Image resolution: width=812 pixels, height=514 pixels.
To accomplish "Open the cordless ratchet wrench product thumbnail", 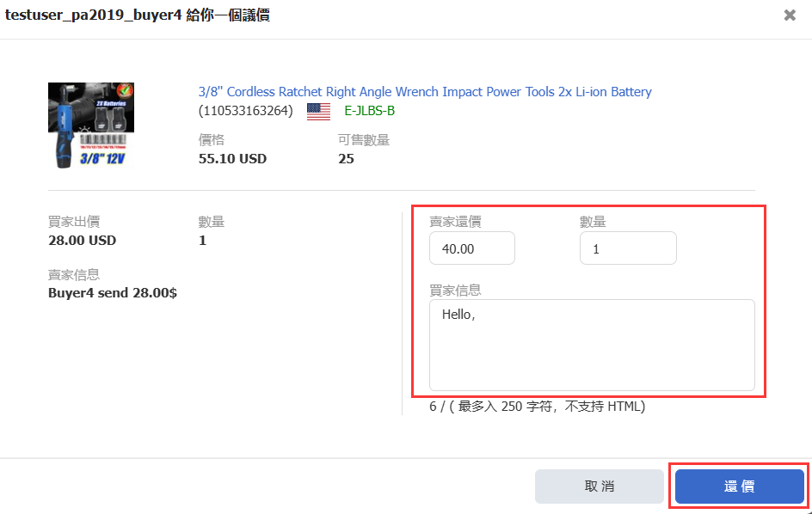I will click(91, 125).
